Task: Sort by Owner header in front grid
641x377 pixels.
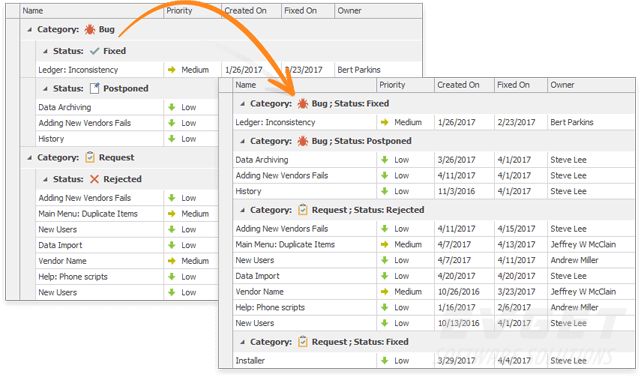Action: coord(591,85)
